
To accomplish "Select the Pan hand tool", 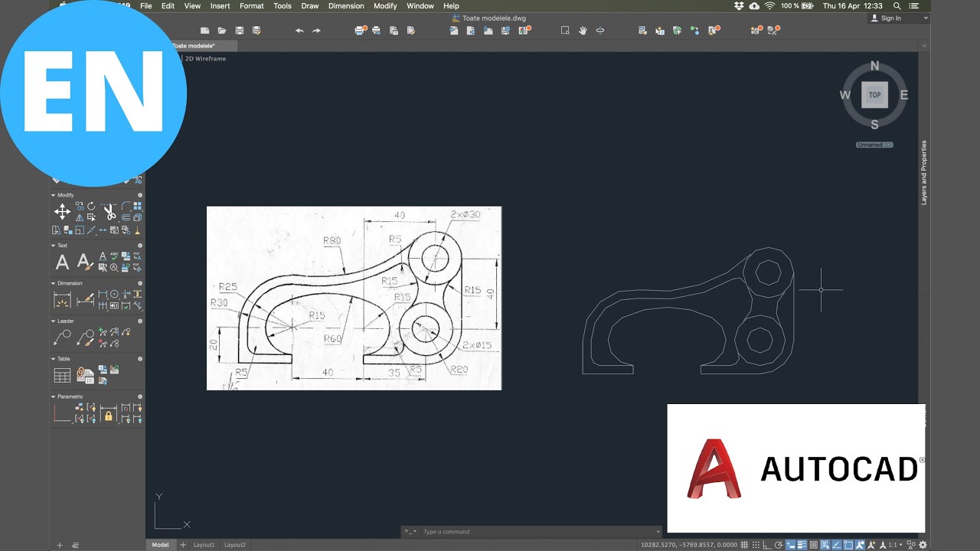I will click(583, 31).
